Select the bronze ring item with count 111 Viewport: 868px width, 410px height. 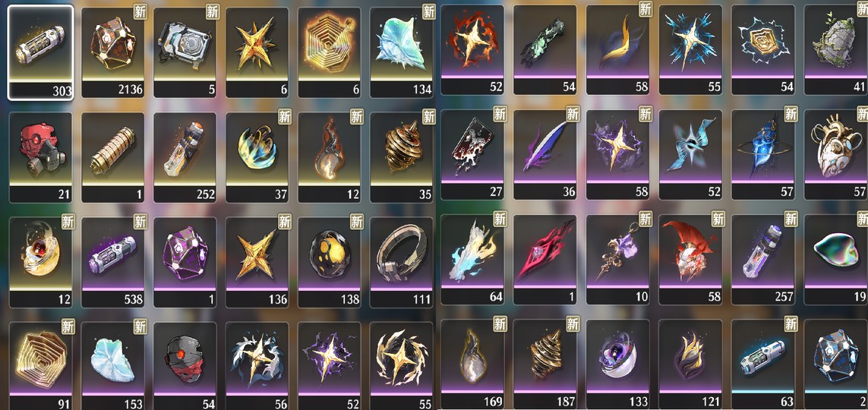point(401,262)
